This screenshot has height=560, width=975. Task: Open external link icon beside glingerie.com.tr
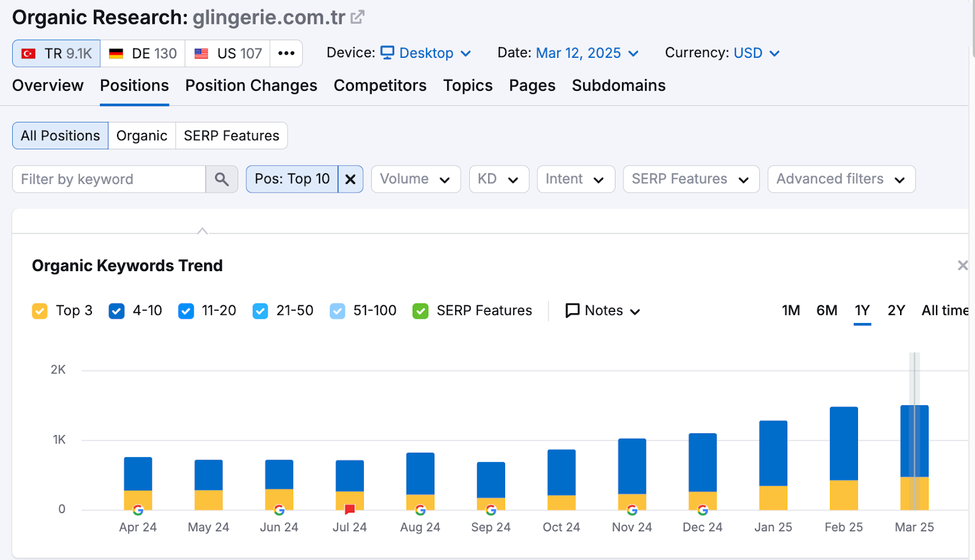pos(358,17)
